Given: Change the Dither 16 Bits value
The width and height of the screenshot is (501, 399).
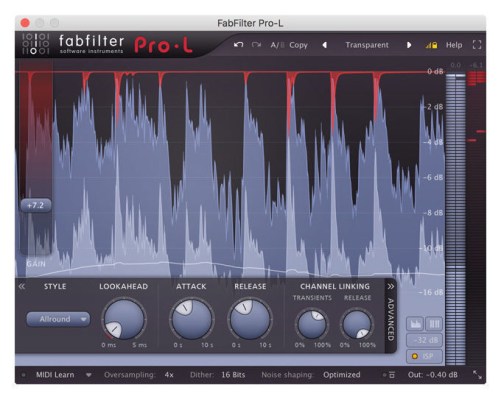Looking at the screenshot, I should click(233, 375).
